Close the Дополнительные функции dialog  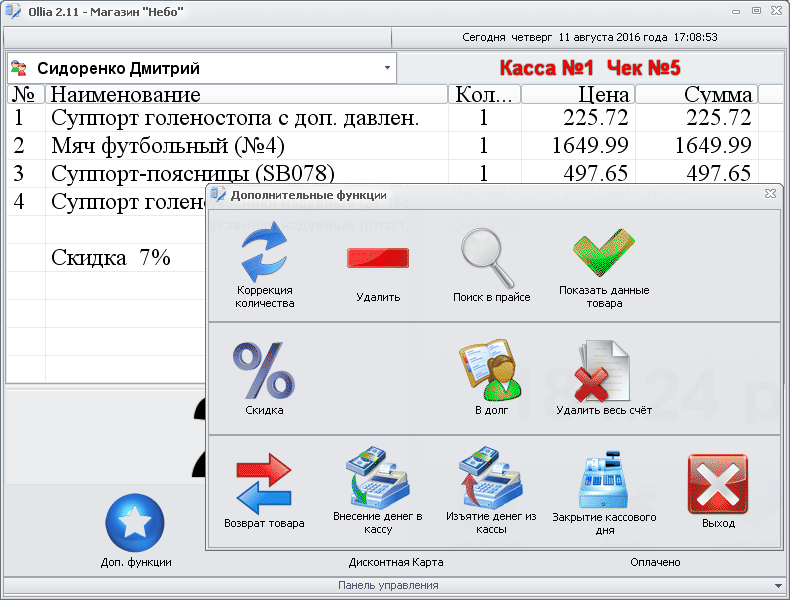(x=770, y=193)
